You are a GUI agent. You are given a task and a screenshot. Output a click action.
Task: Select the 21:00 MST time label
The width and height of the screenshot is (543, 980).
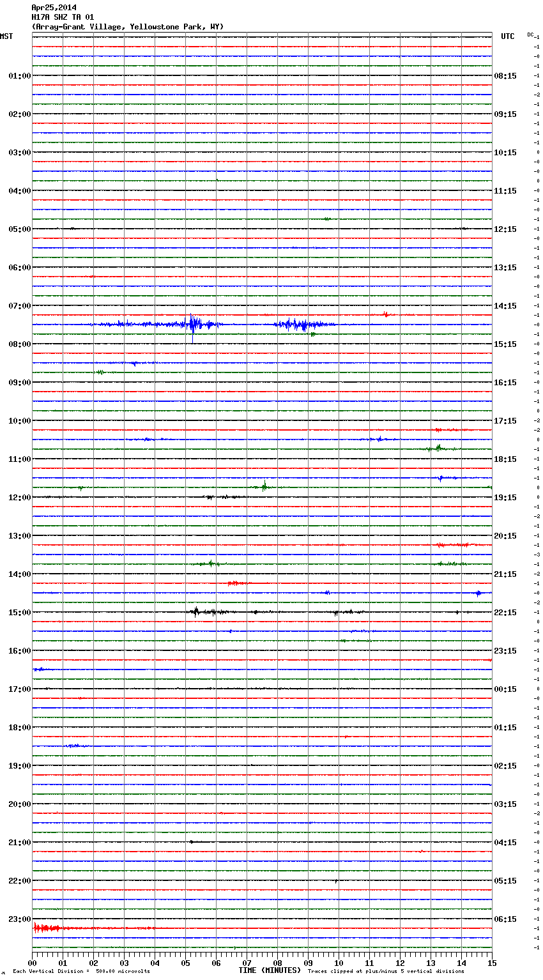19,843
